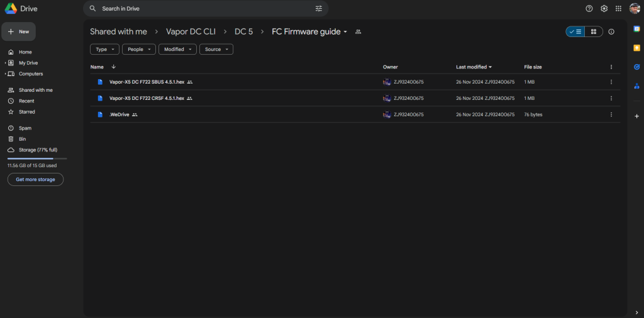This screenshot has width=644, height=318.
Task: Click the New button
Action: click(18, 31)
